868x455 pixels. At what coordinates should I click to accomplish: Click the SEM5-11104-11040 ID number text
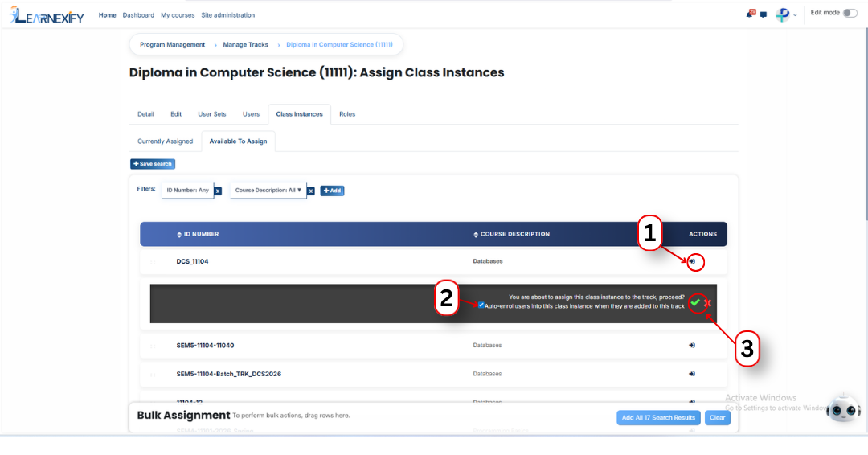(205, 346)
